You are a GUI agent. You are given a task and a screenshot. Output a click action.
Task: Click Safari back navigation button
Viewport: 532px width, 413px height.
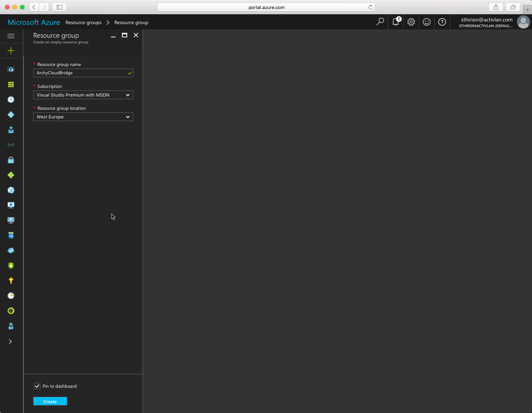tap(34, 7)
